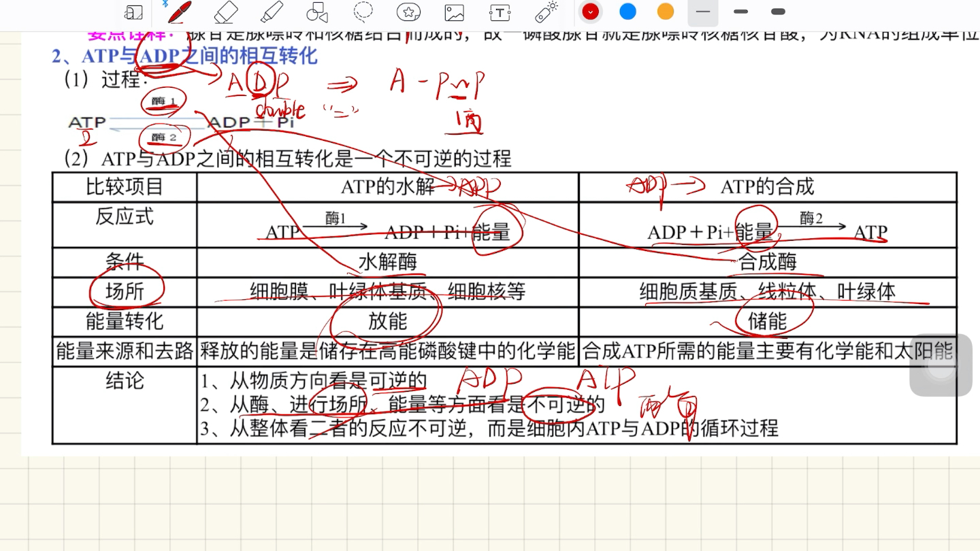Viewport: 980px width, 551px height.
Task: Select the eraser tool
Action: (225, 12)
